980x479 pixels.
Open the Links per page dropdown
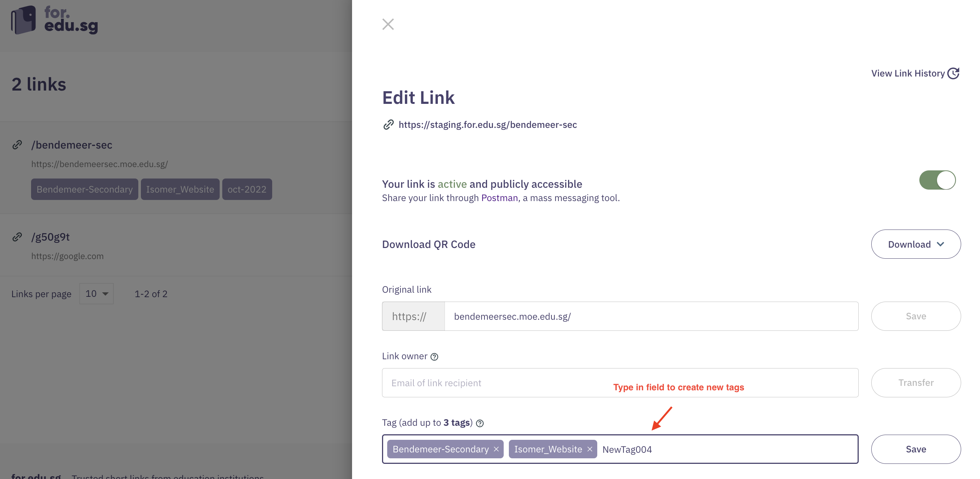click(x=96, y=293)
